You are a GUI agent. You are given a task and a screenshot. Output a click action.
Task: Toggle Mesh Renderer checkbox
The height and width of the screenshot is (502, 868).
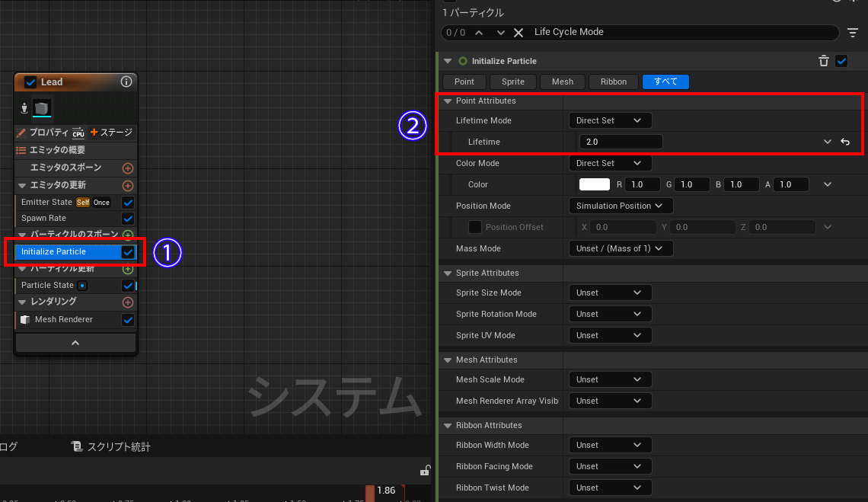pos(128,320)
